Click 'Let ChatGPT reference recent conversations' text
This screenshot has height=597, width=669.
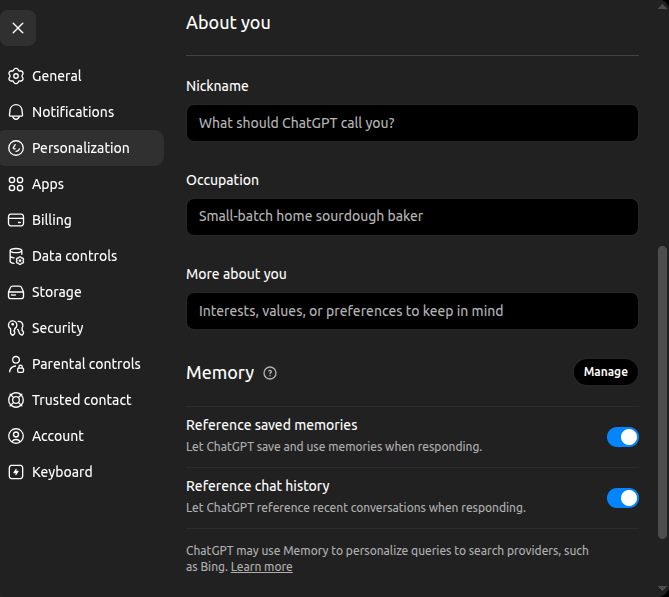coord(356,508)
